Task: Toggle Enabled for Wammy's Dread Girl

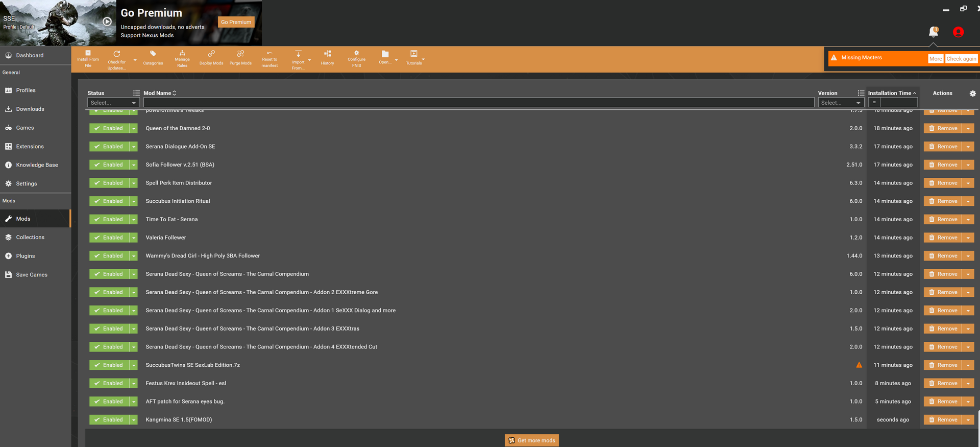Action: tap(109, 256)
